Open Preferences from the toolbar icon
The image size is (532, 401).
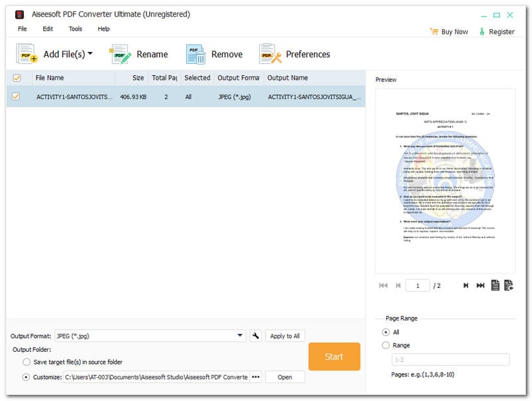(270, 54)
